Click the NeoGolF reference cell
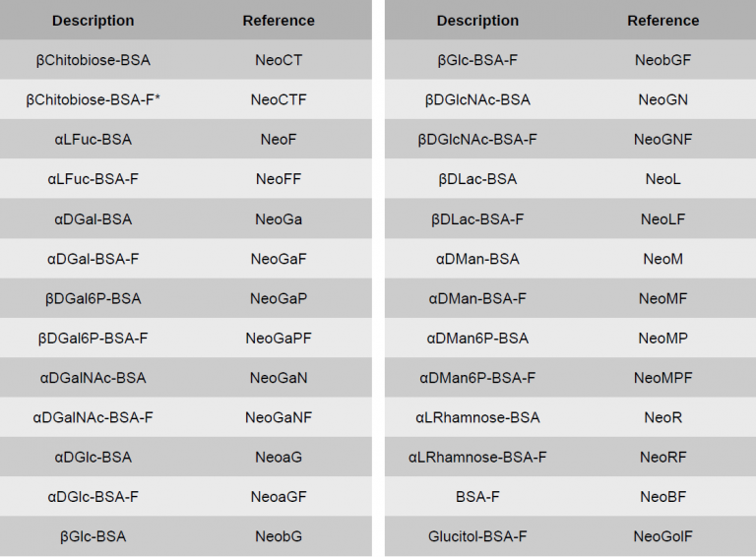Screen dimensions: 756x557 click(663, 536)
